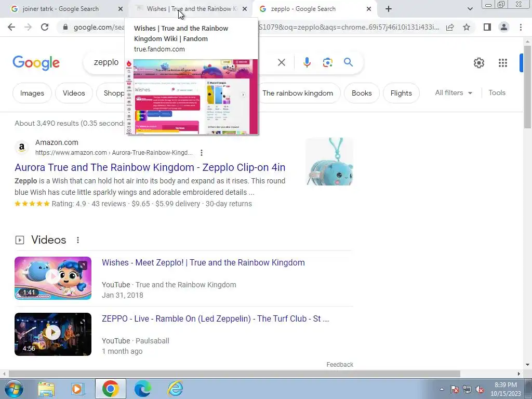The width and height of the screenshot is (532, 399).
Task: Switch to the Wishes Fandom tab
Action: pyautogui.click(x=190, y=9)
